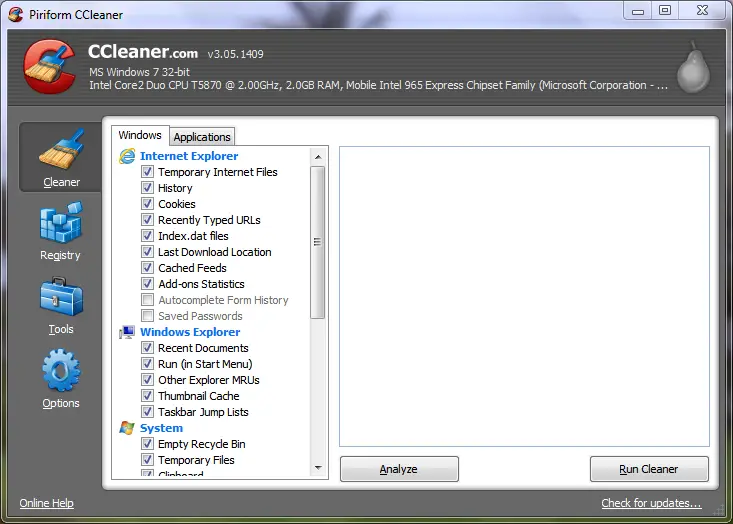733x524 pixels.
Task: Toggle Taskbar Jump Lists checkbox
Action: coord(147,411)
